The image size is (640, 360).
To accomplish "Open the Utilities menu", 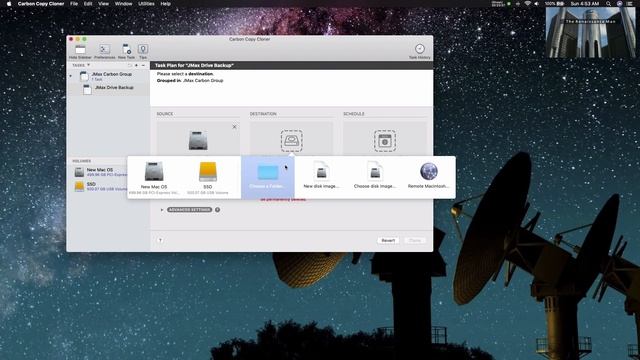I will tap(146, 4).
